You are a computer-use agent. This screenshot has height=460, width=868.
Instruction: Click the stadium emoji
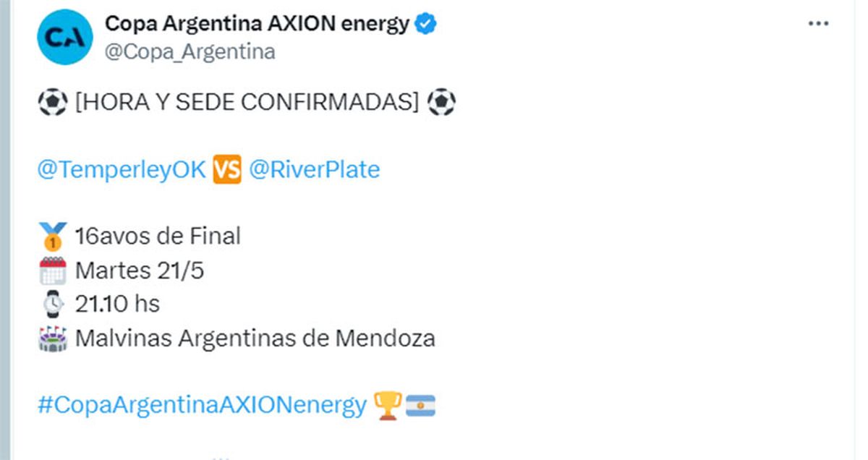(x=52, y=338)
